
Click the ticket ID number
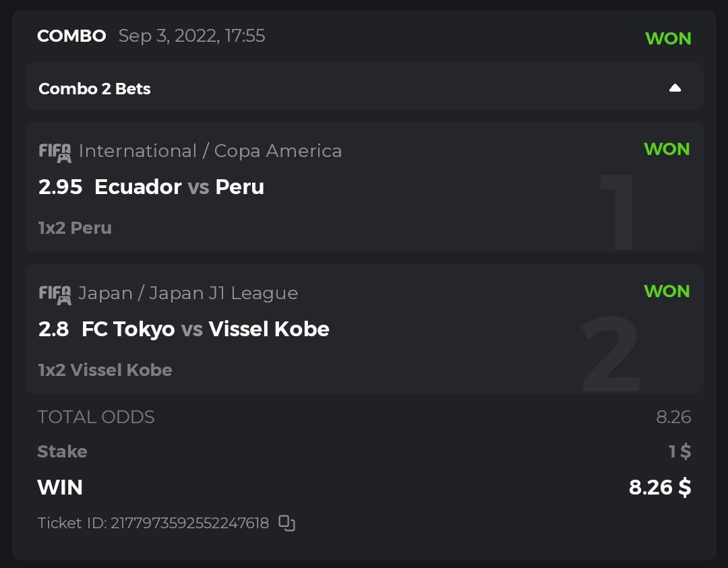189,523
